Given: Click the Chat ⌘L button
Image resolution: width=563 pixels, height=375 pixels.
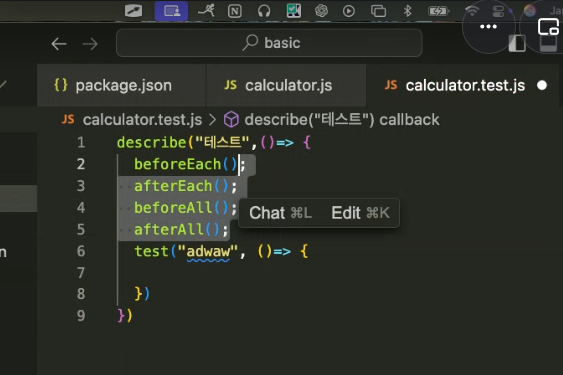Looking at the screenshot, I should (x=280, y=213).
